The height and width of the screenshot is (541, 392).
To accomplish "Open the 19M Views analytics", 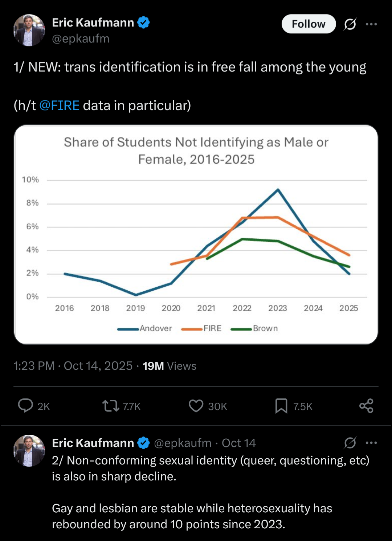I will tap(169, 366).
